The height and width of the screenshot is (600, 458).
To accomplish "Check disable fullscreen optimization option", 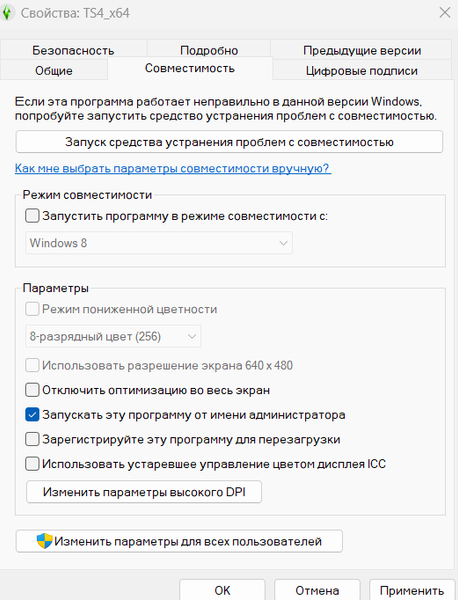I will coord(32,390).
